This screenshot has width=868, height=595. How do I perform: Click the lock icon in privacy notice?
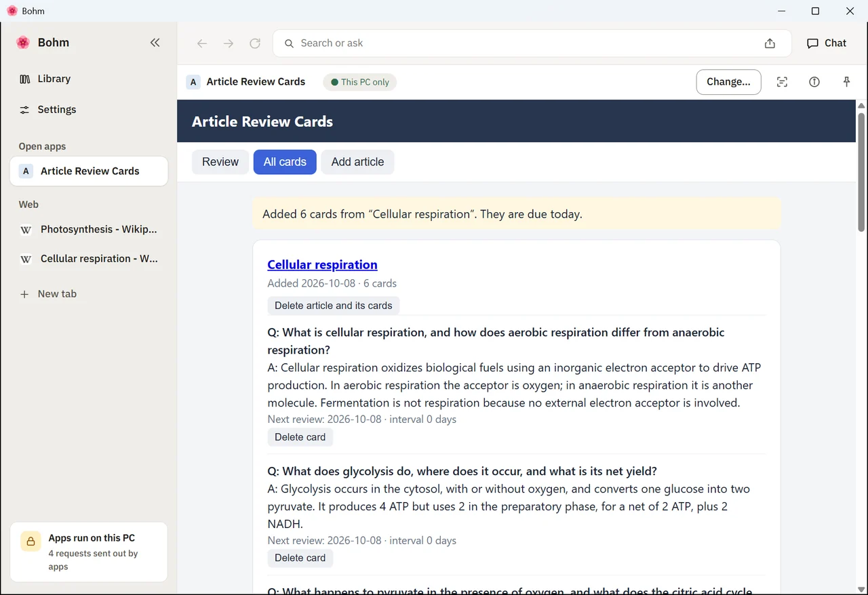pos(31,541)
